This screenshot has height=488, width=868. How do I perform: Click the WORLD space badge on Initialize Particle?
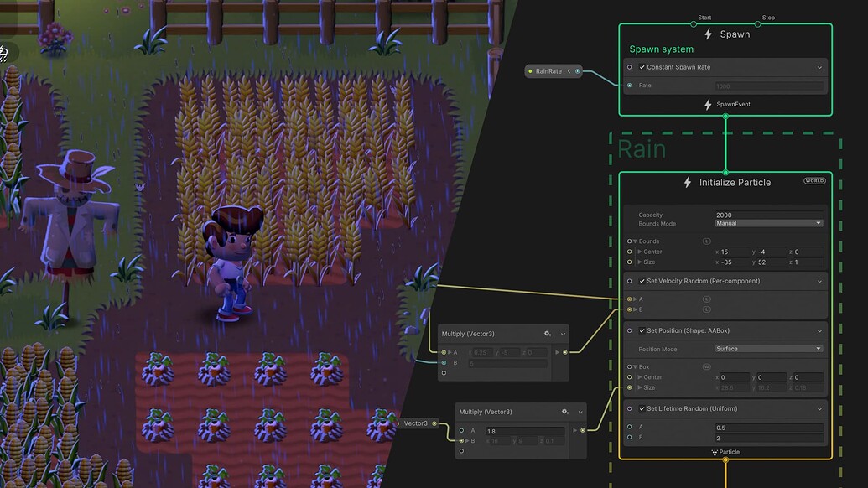(x=814, y=180)
